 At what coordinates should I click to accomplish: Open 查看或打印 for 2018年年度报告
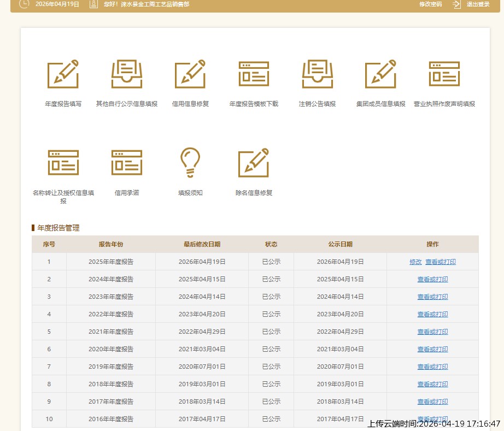tap(432, 384)
